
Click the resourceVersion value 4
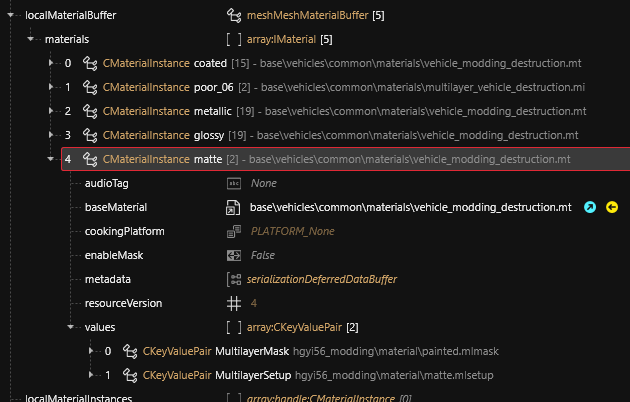click(254, 303)
